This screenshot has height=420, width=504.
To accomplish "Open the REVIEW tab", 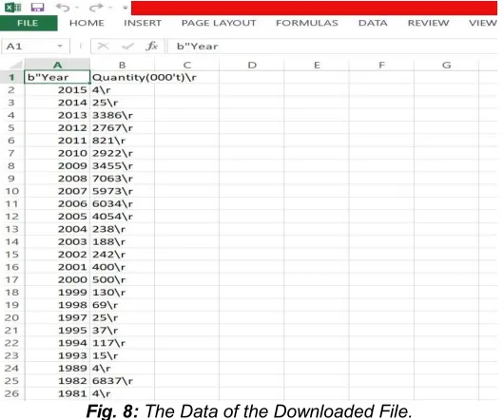I will (428, 23).
